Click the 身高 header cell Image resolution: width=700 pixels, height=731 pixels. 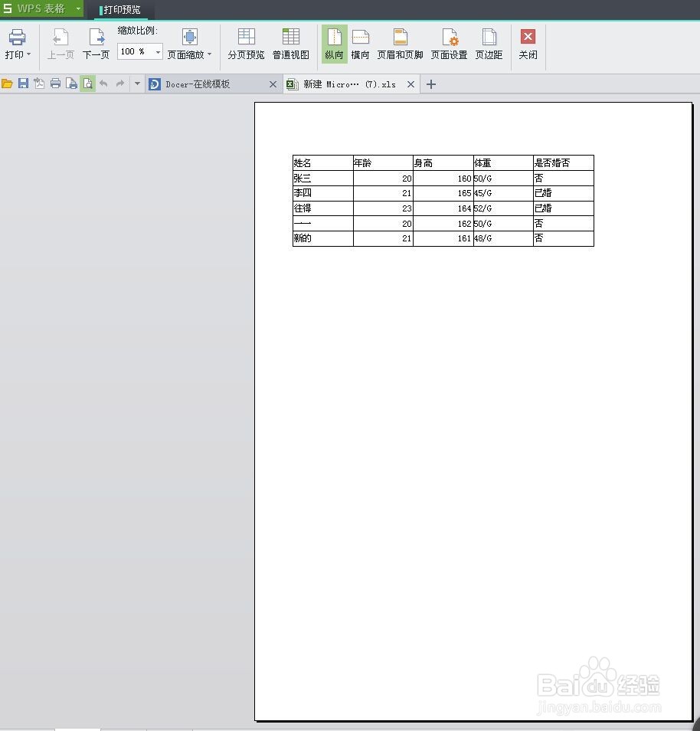tap(443, 163)
